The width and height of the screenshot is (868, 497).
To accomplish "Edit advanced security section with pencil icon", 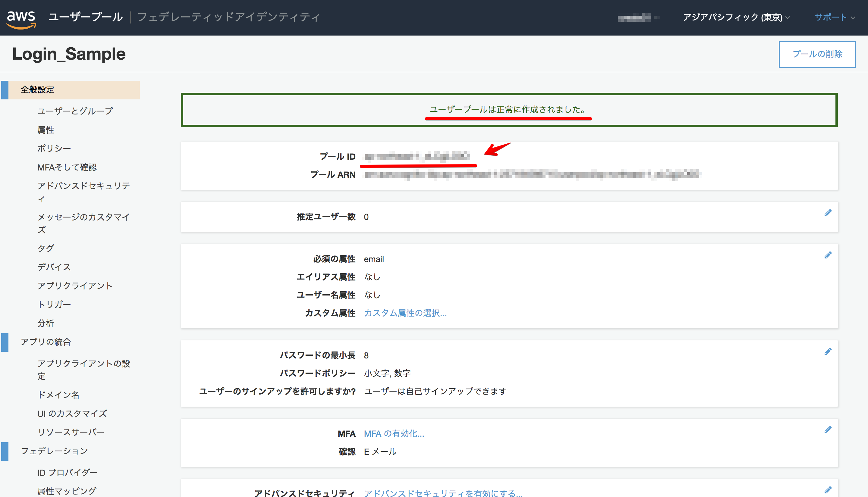I will point(828,490).
